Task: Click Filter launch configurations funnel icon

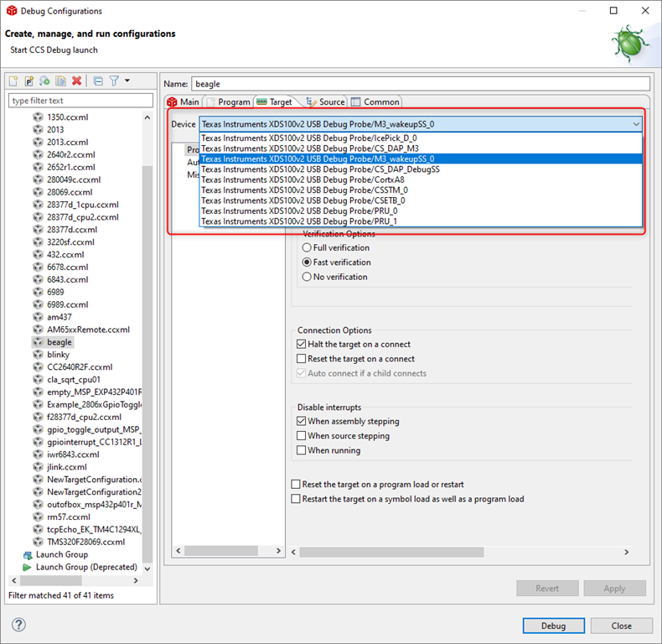Action: pos(114,80)
